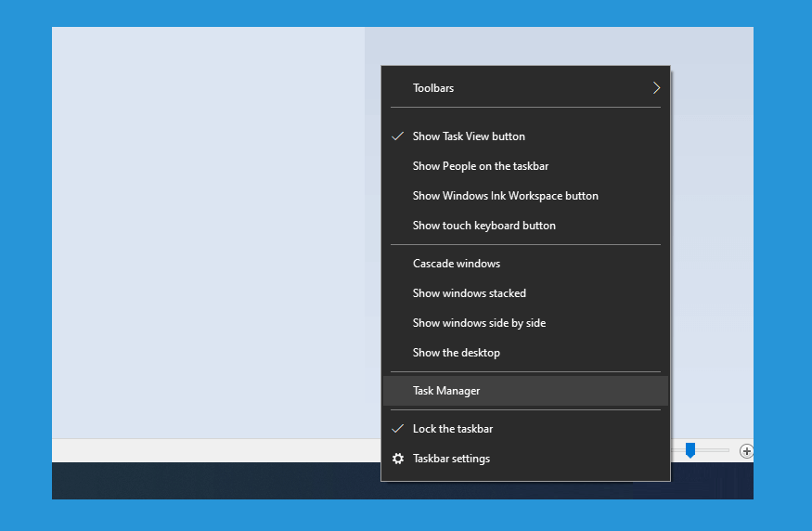812x531 pixels.
Task: Click the checkmark next to Lock the taskbar
Action: (x=398, y=429)
